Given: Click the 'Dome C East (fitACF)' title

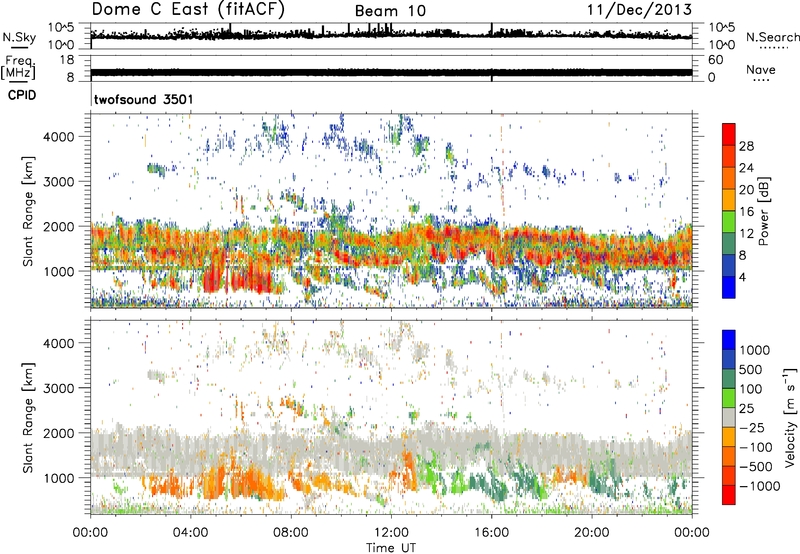Looking at the screenshot, I should point(188,9).
